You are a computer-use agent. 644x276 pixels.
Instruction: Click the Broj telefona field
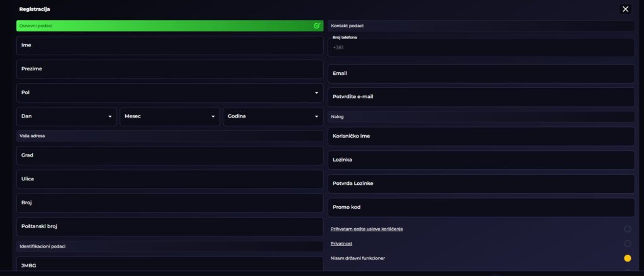pos(481,48)
